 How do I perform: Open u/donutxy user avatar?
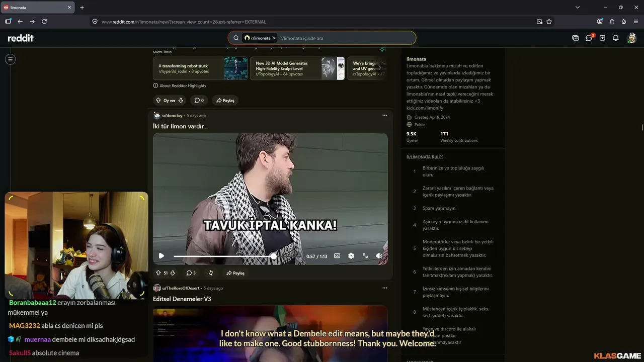pyautogui.click(x=157, y=116)
